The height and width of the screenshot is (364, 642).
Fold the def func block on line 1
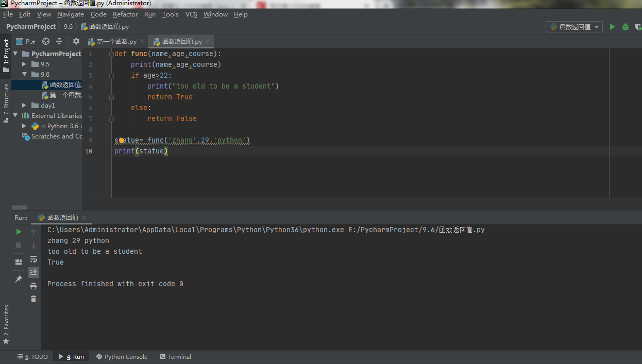[x=111, y=54]
